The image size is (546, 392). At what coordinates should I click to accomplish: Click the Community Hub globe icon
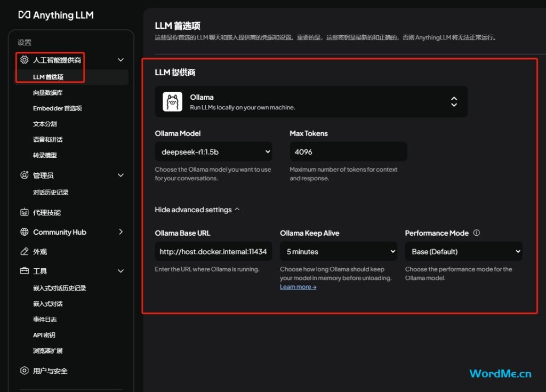(24, 231)
